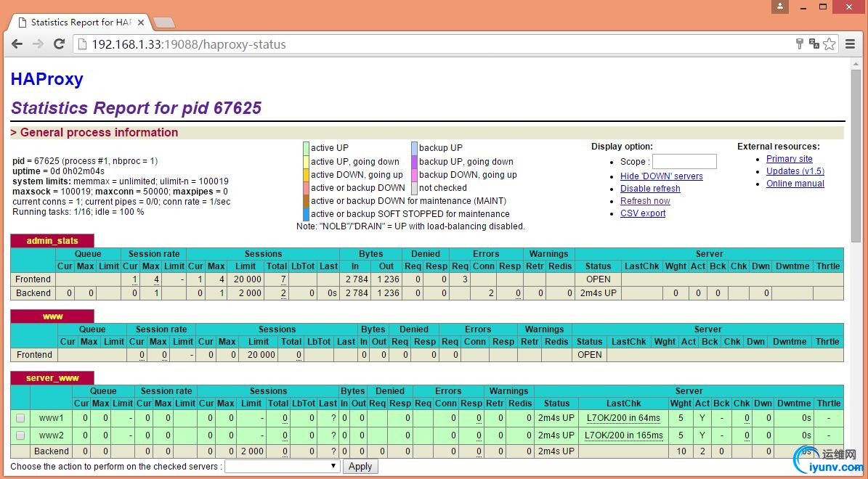Open the Chrome hamburger menu
868x479 pixels.
coord(850,44)
